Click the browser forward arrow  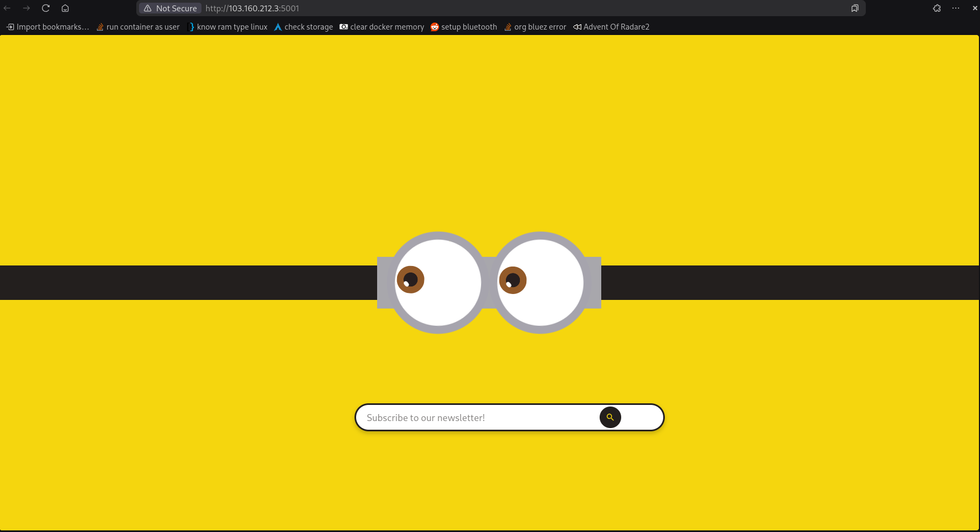[26, 8]
